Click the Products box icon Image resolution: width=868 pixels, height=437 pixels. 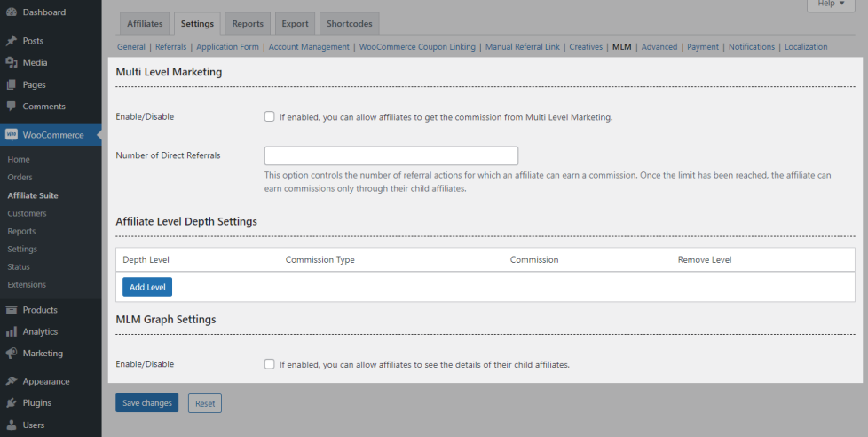coord(12,310)
